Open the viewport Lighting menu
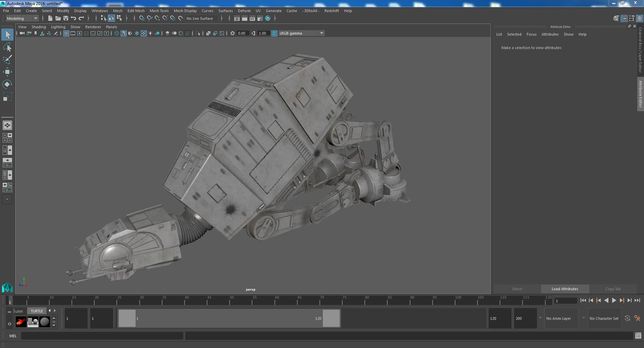Image resolution: width=644 pixels, height=348 pixels. point(58,27)
